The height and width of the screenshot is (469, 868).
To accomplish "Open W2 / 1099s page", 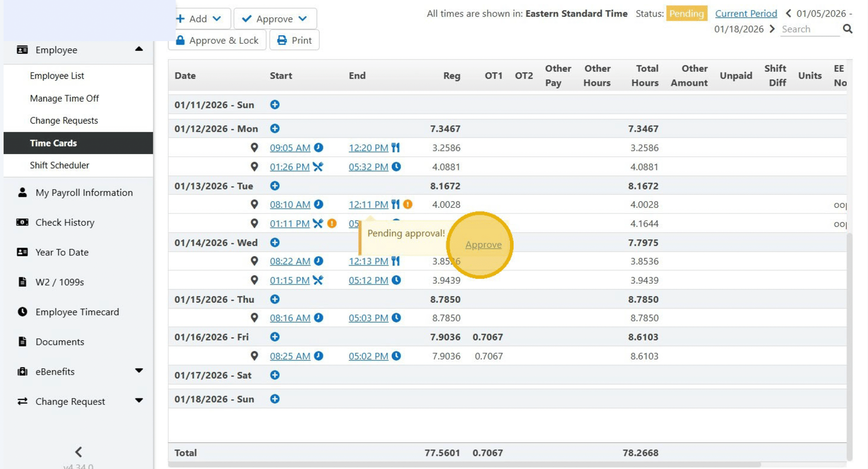I will click(x=60, y=282).
